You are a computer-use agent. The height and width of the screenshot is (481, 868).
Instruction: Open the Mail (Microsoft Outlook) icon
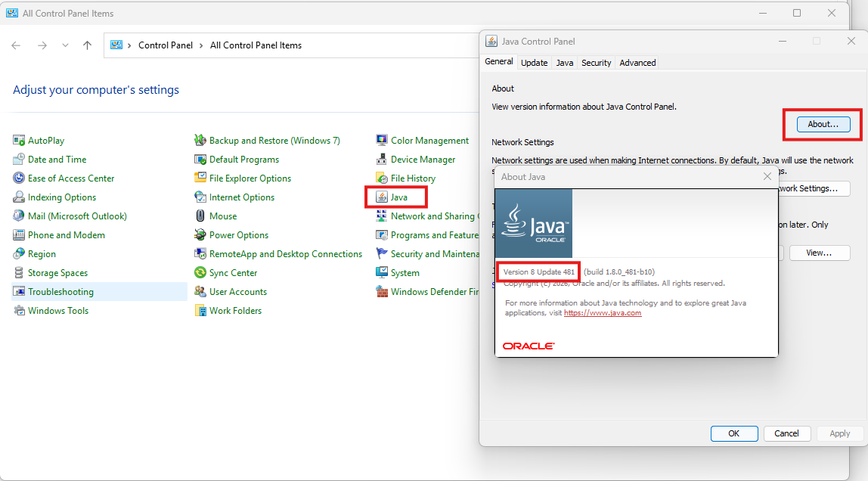(x=19, y=216)
